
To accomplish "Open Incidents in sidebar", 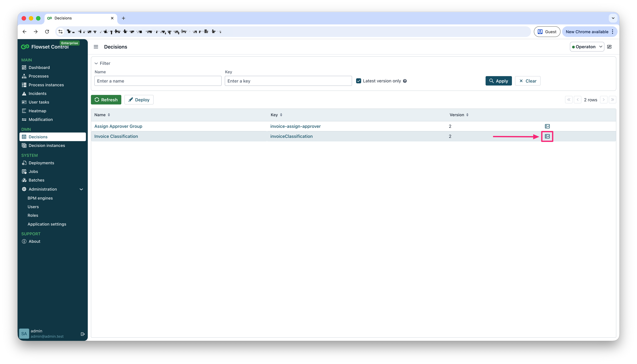I will pyautogui.click(x=53, y=94).
